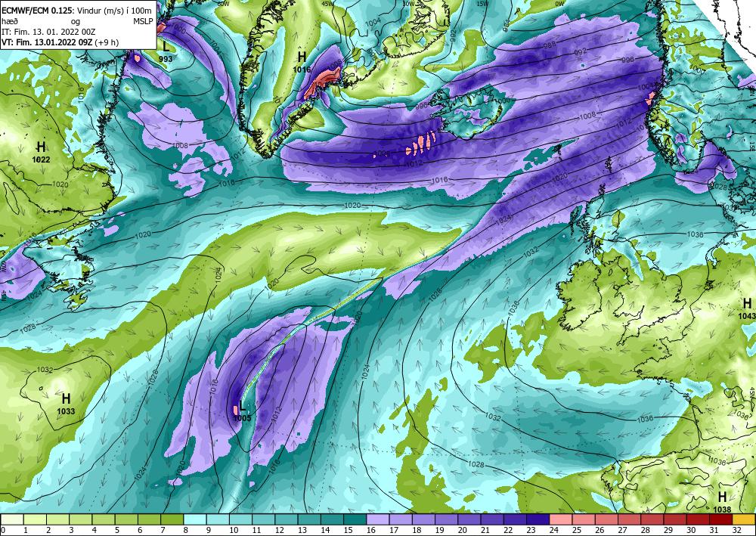This screenshot has width=756, height=536.
Task: Select the L low-pressure marker labeled 1005
Action: pyautogui.click(x=242, y=411)
